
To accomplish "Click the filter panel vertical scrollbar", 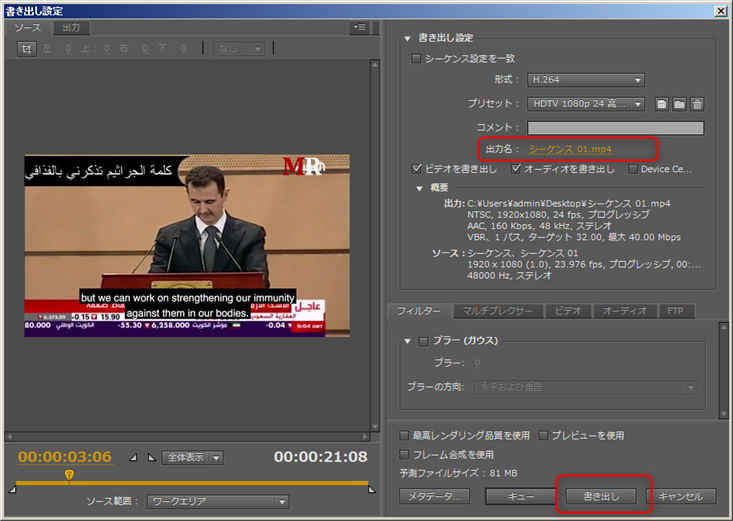I will 724,370.
